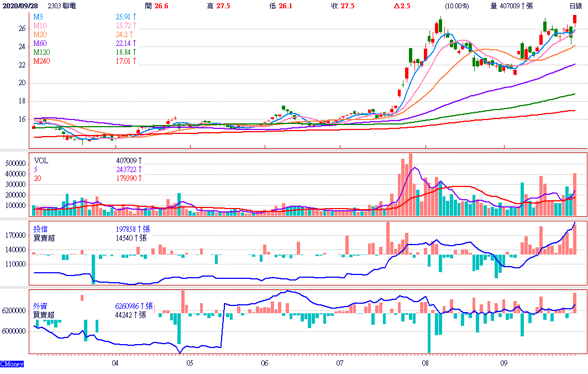This screenshot has width=588, height=374.
Task: Click the CMoney logo in the corner
Action: [x=11, y=363]
